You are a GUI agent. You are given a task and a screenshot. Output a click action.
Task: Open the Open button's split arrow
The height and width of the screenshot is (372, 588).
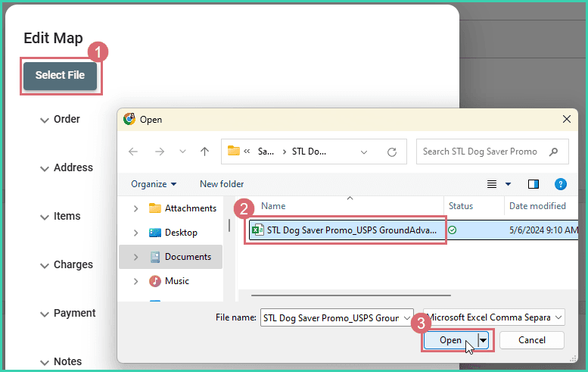pyautogui.click(x=484, y=340)
